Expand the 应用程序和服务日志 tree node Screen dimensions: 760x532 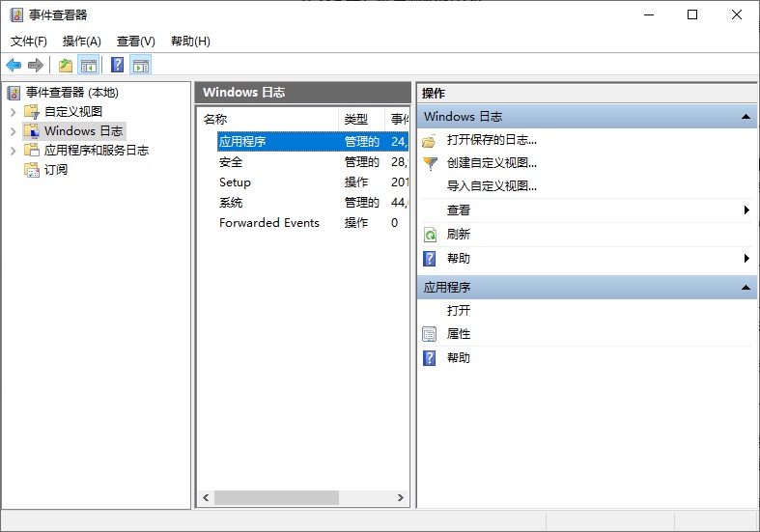[14, 151]
